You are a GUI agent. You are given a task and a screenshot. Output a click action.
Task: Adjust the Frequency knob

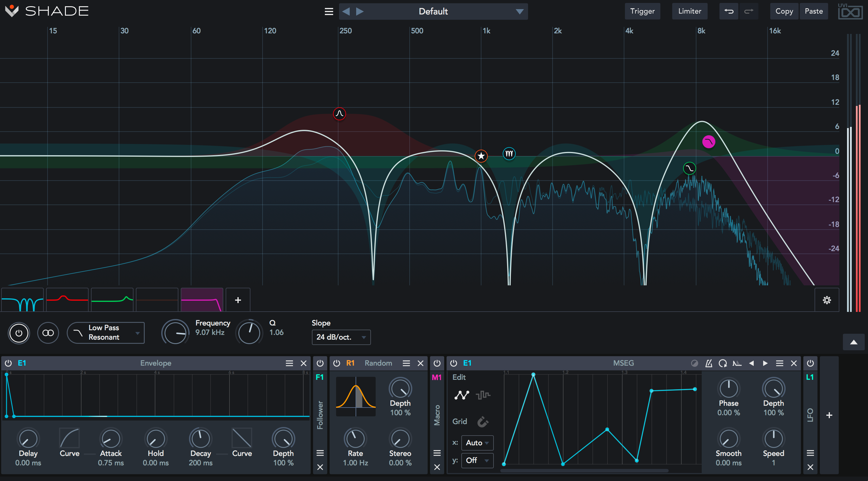pos(175,333)
